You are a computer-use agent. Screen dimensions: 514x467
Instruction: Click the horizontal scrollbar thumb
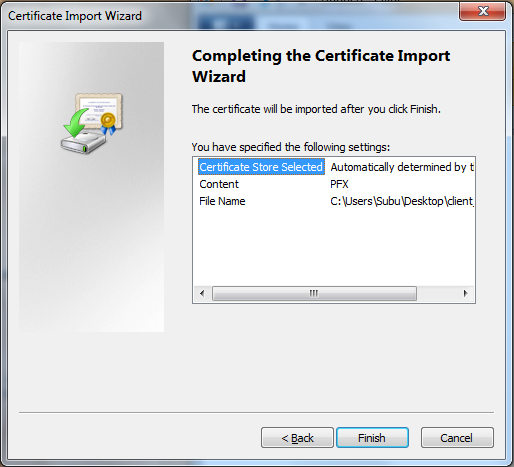[x=314, y=293]
